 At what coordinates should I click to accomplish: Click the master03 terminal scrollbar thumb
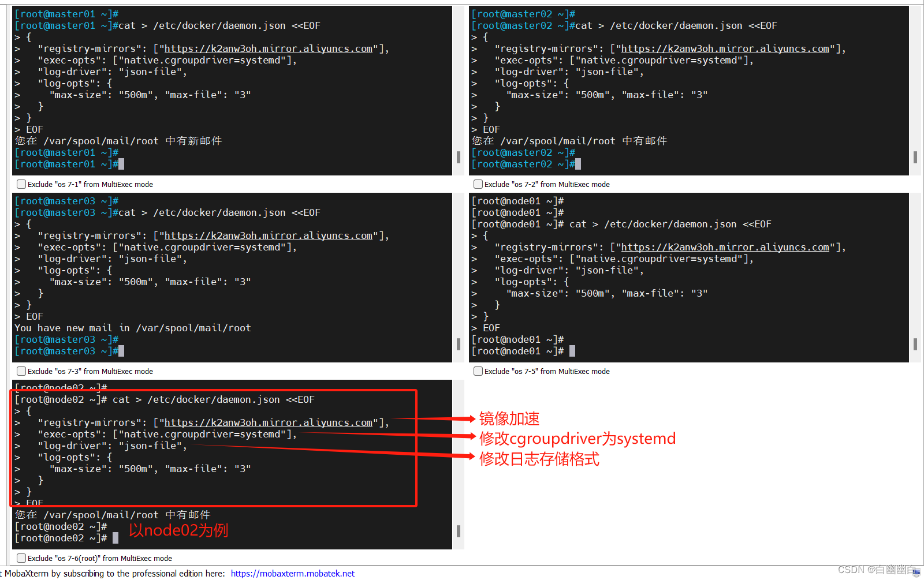coord(459,344)
